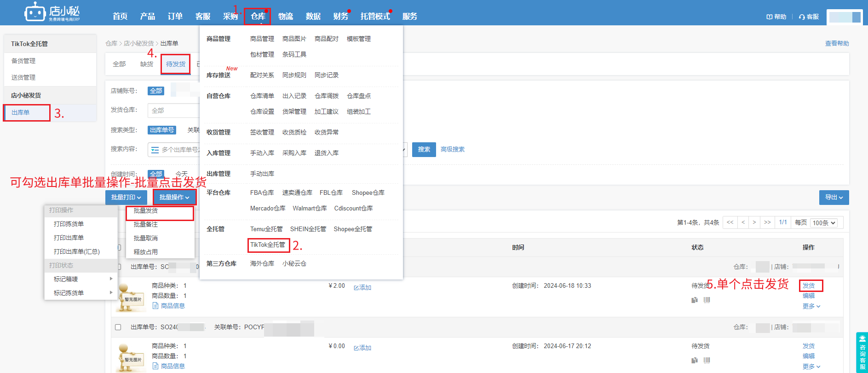
Task: Open the floating 咨询客服 widget
Action: 862,352
